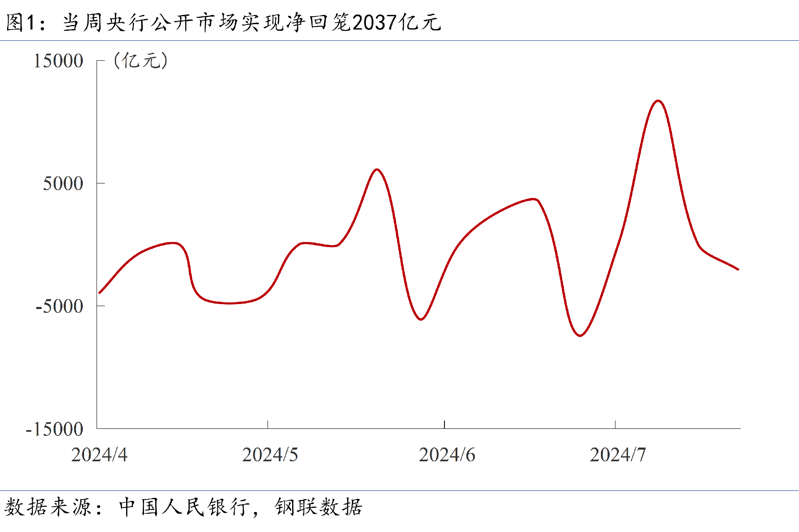Viewport: 799px width, 532px height.
Task: Click the x-axis tick mark above 2024/5
Action: coord(268,424)
